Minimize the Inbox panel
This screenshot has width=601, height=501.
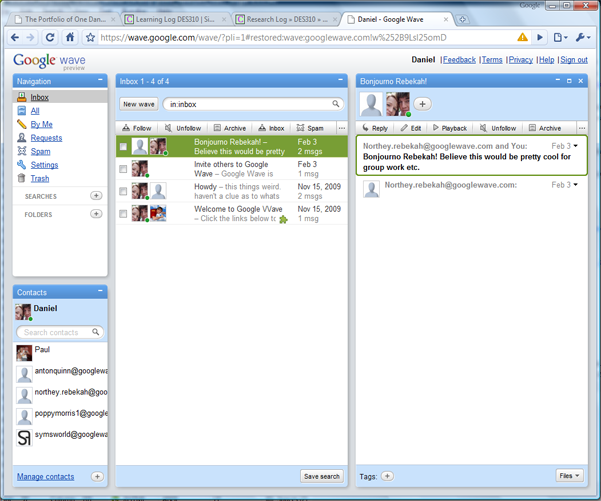340,80
